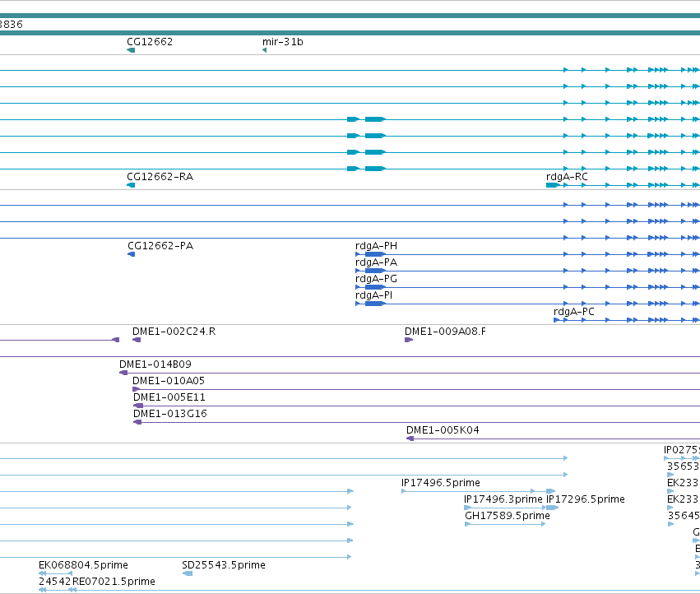Click the DME1-005E11 label
The image size is (700, 594).
(169, 397)
